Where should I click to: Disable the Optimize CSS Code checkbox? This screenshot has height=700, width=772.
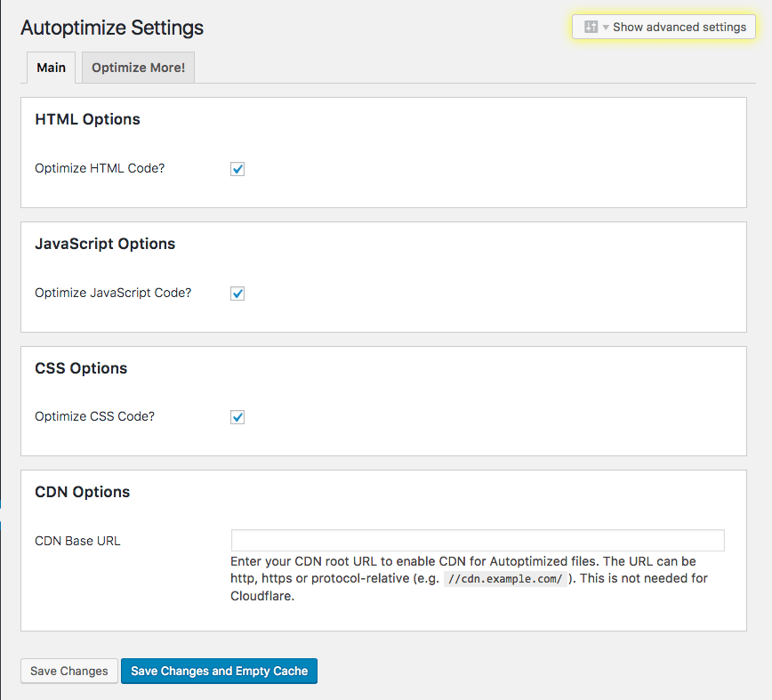(237, 417)
